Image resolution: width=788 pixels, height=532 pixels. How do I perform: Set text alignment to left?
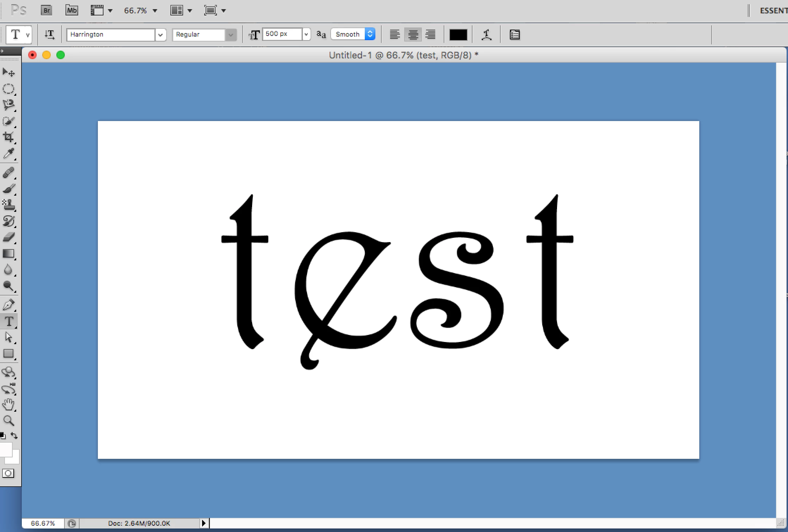tap(395, 34)
